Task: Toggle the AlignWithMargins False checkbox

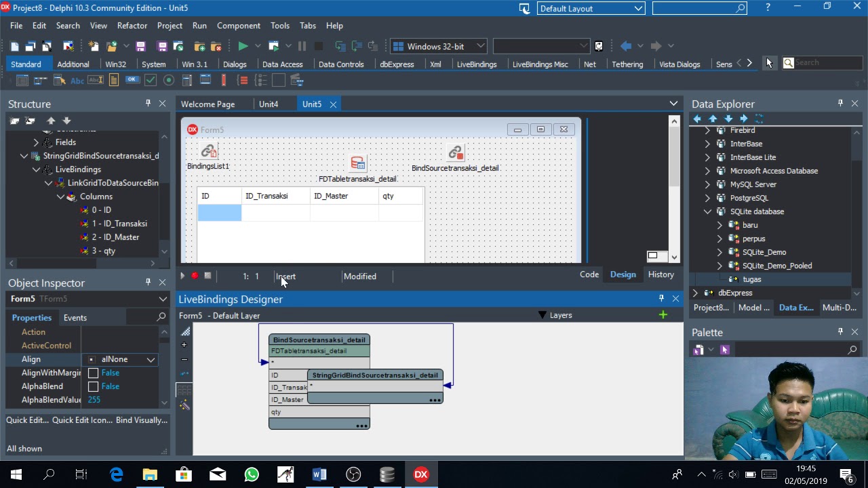Action: (94, 373)
